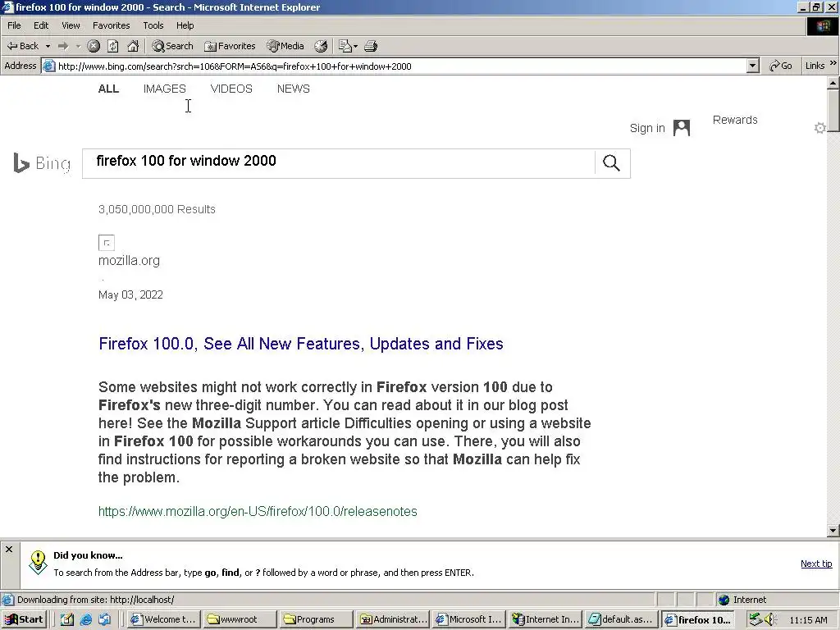840x630 pixels.
Task: Open the Favorites menu
Action: [111, 25]
